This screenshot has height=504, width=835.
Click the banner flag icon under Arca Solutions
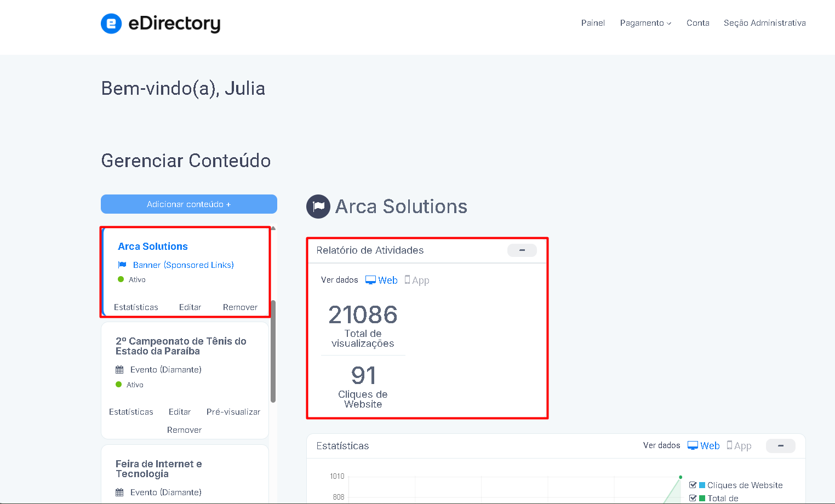(122, 265)
